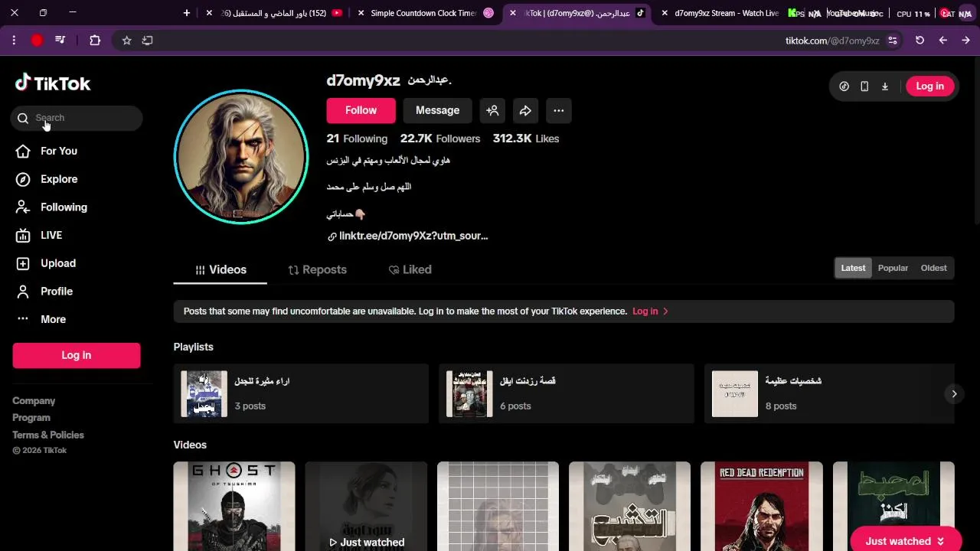The height and width of the screenshot is (551, 980).
Task: Open the browser three-dot menu
Action: [x=14, y=40]
